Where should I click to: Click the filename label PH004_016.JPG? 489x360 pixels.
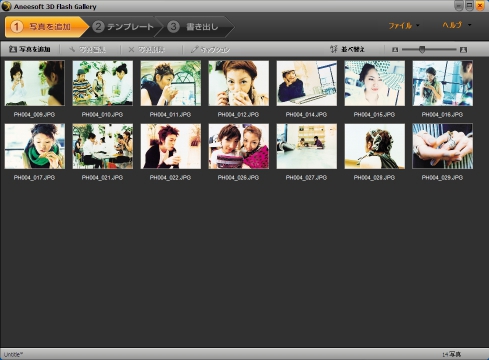[x=442, y=114]
